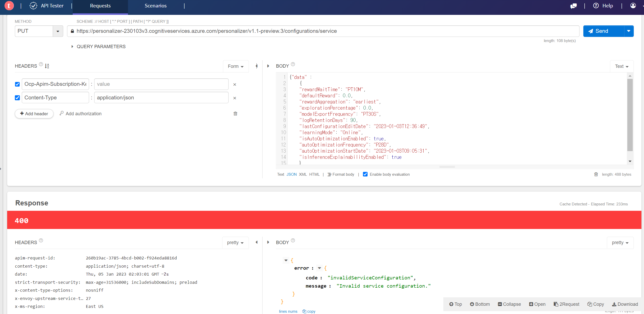Toggle Content-Type header checkbox
The width and height of the screenshot is (644, 314).
[17, 98]
